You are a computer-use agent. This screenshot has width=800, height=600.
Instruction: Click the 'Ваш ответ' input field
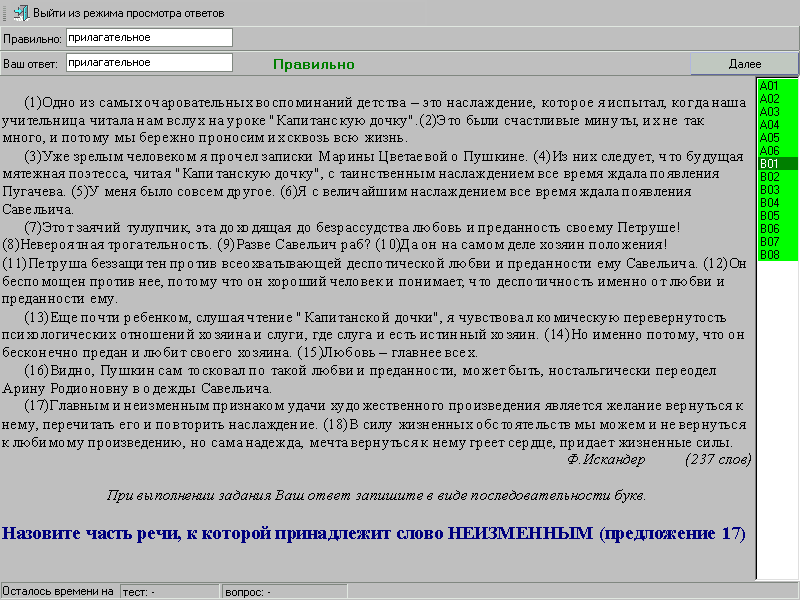(x=149, y=63)
